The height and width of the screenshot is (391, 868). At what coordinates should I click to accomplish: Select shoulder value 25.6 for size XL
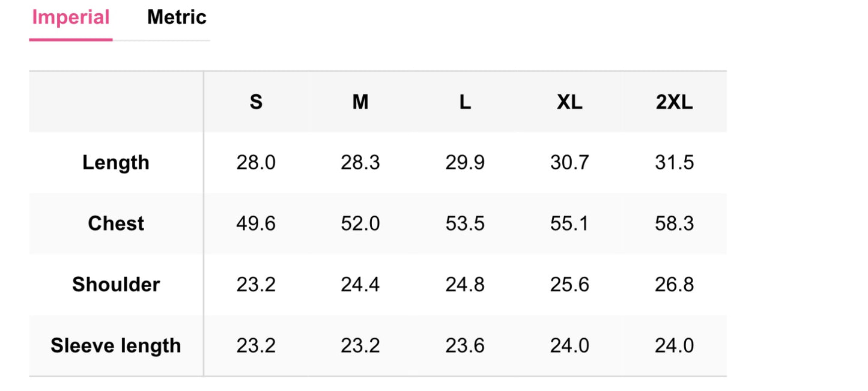point(569,284)
